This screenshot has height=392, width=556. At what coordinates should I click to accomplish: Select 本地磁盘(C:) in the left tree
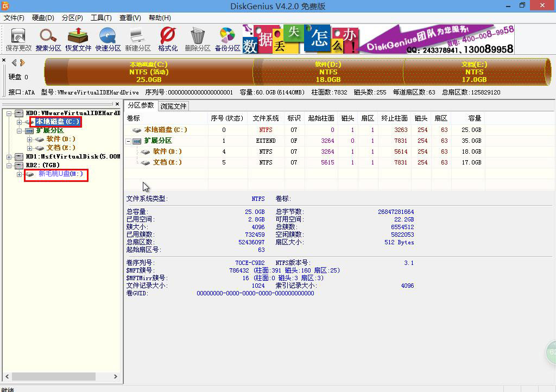click(58, 122)
